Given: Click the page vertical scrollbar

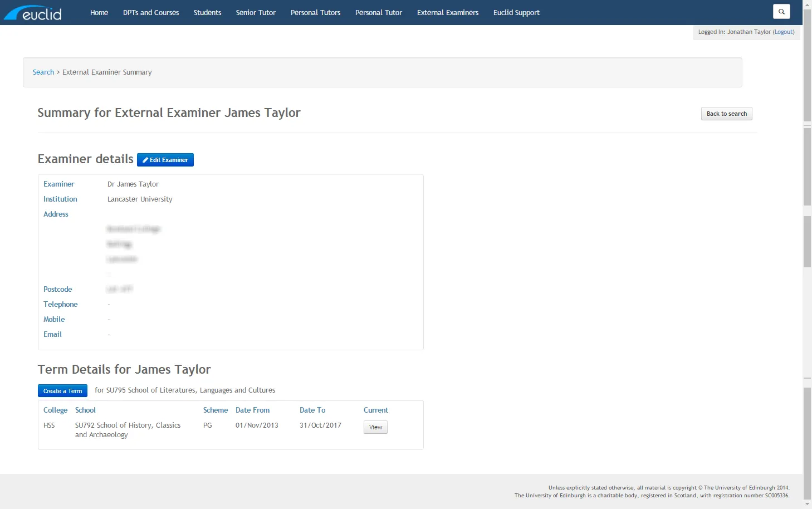Looking at the screenshot, I should tap(807, 167).
